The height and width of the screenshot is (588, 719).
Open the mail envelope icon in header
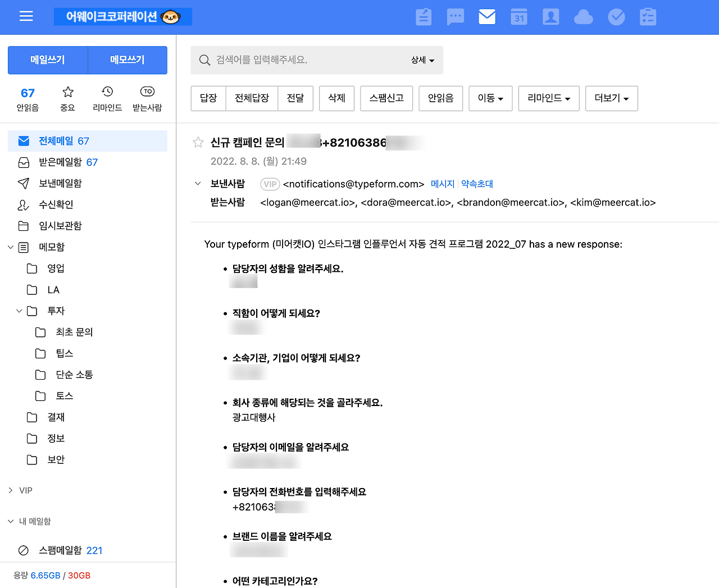pos(487,17)
